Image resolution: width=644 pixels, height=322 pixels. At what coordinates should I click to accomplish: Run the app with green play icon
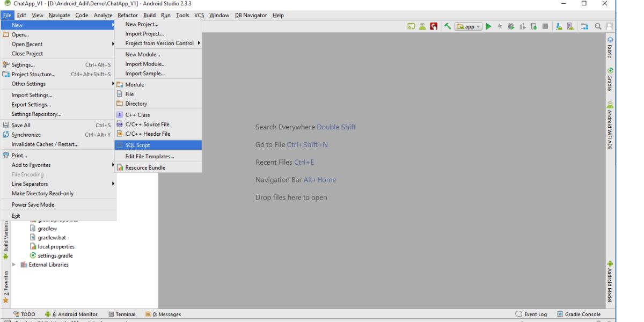tap(488, 26)
